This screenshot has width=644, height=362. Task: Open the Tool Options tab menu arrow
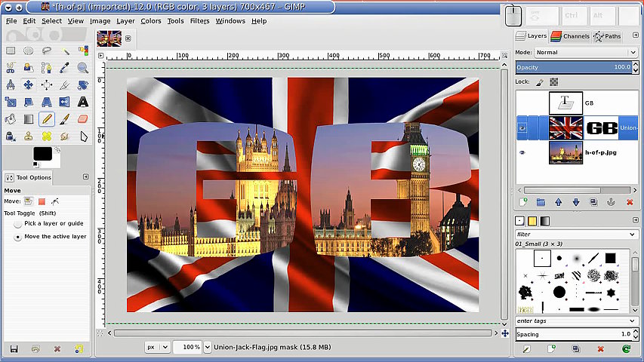85,177
